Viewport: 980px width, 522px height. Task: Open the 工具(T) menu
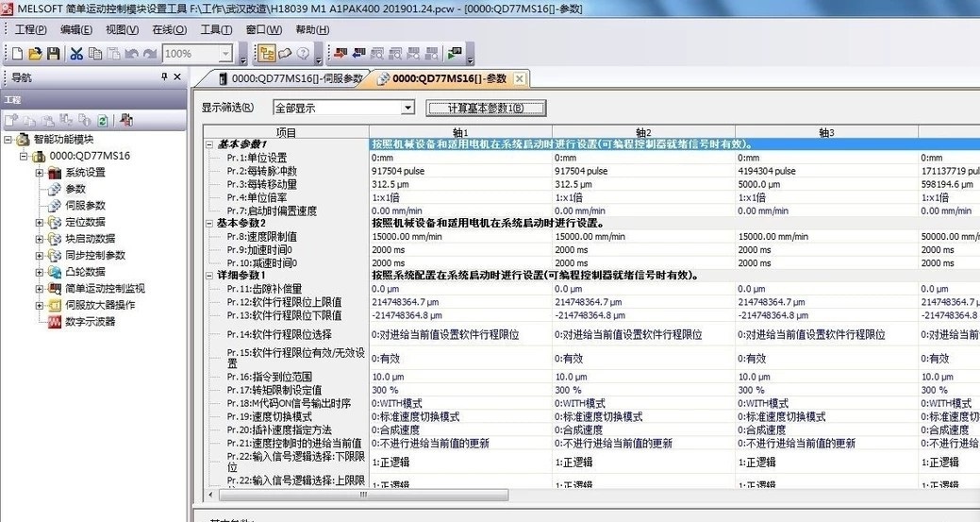[216, 29]
